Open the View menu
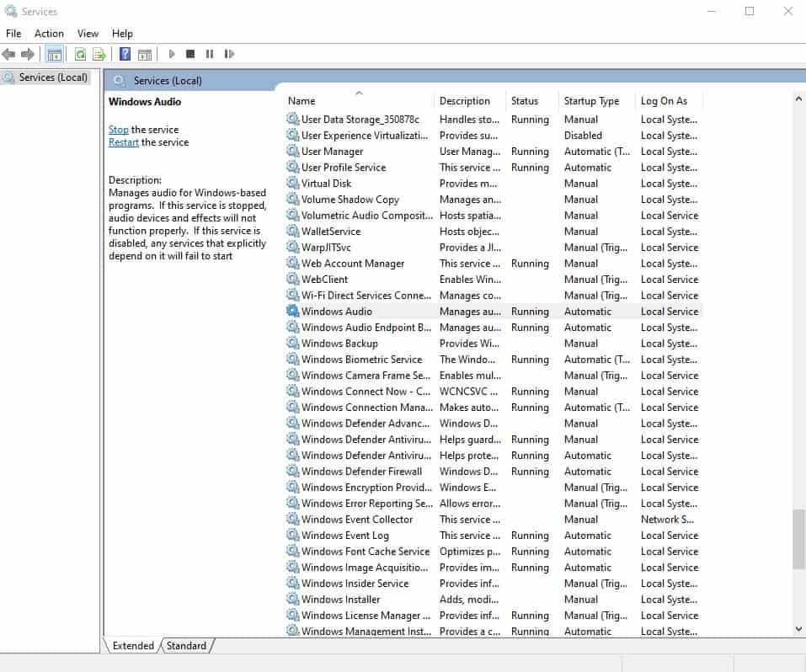The height and width of the screenshot is (672, 806). click(88, 34)
